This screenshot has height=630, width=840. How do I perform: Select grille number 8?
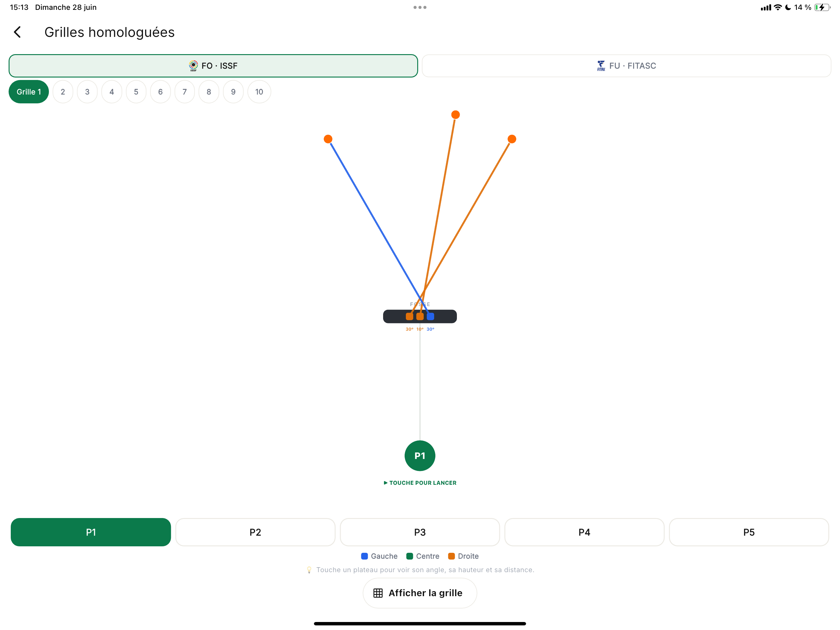209,92
